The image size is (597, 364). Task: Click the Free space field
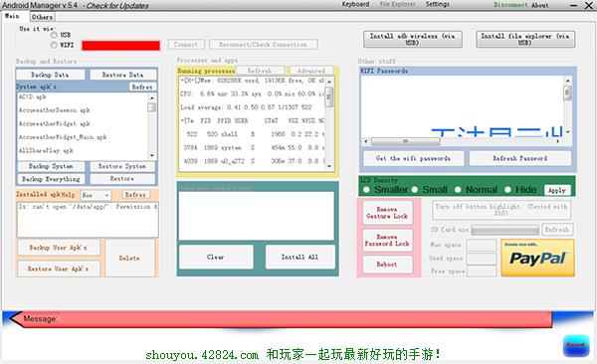[482, 272]
